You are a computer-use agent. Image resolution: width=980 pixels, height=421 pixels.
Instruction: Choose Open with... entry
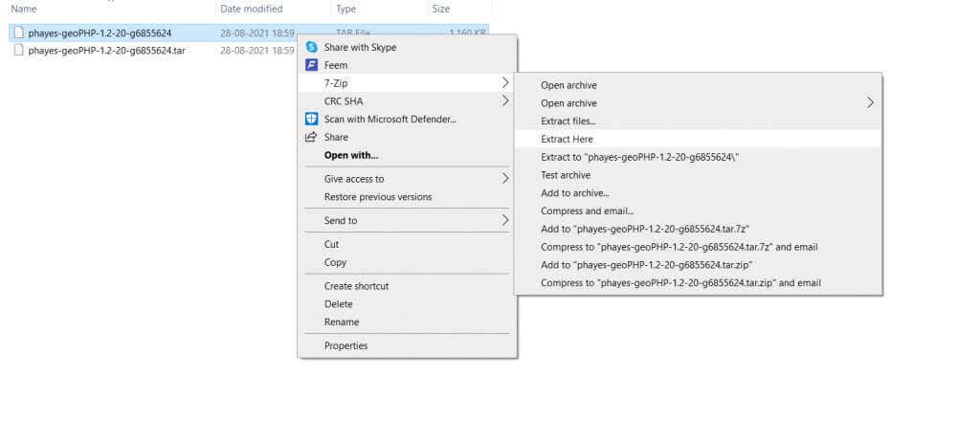click(x=408, y=155)
